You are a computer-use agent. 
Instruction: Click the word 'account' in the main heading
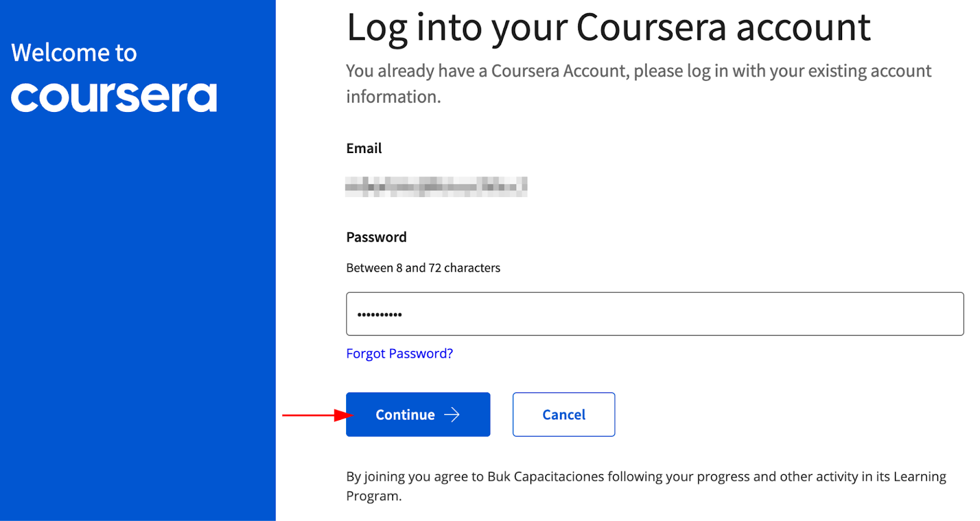[x=803, y=28]
